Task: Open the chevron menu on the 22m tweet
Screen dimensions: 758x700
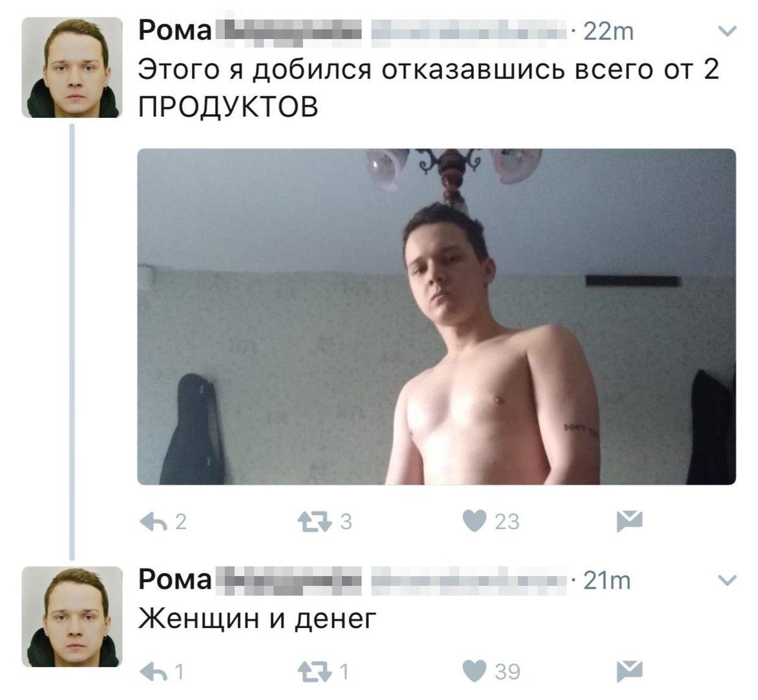Action: tap(727, 32)
